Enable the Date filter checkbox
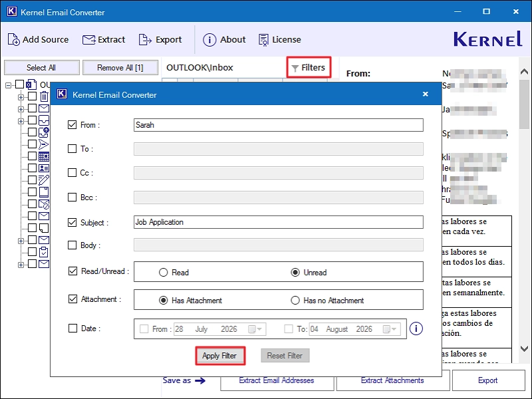532x399 pixels. point(72,328)
